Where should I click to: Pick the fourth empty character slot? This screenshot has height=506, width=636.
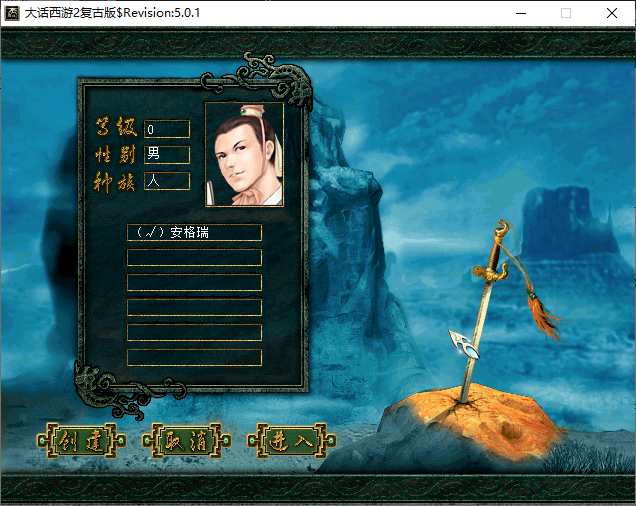point(194,307)
